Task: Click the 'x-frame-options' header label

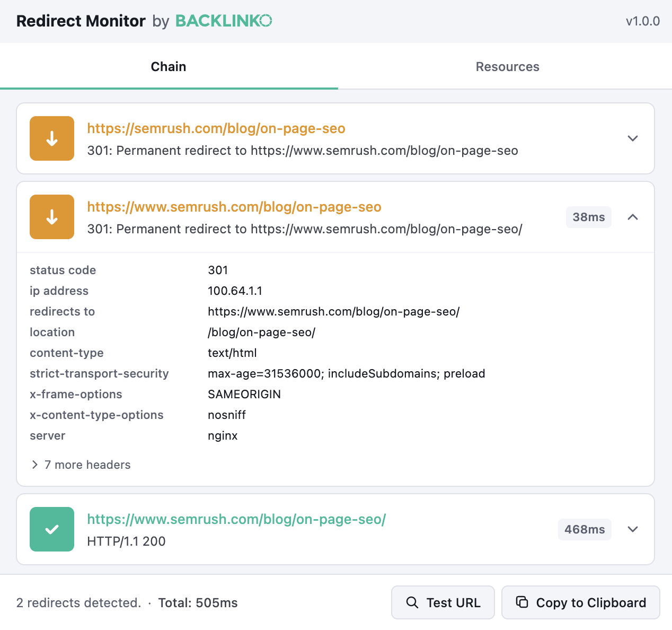Action: point(76,394)
